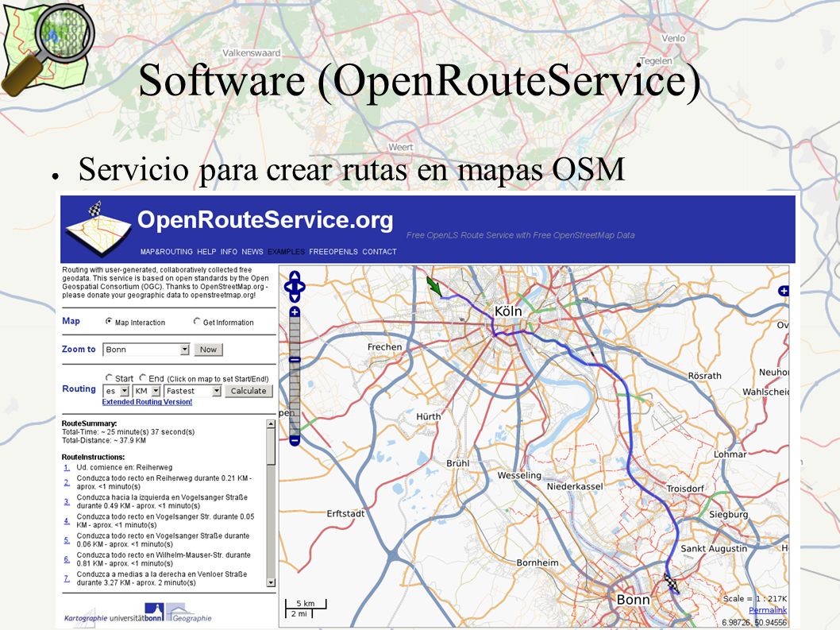Click the Hürth label on the map

tap(429, 416)
